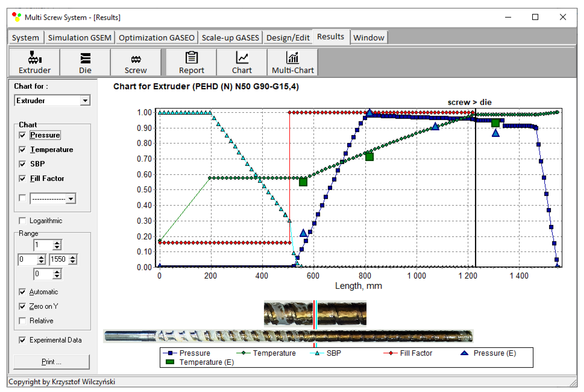This screenshot has height=392, width=584.
Task: Open the Optimization GASEO tab
Action: (156, 38)
